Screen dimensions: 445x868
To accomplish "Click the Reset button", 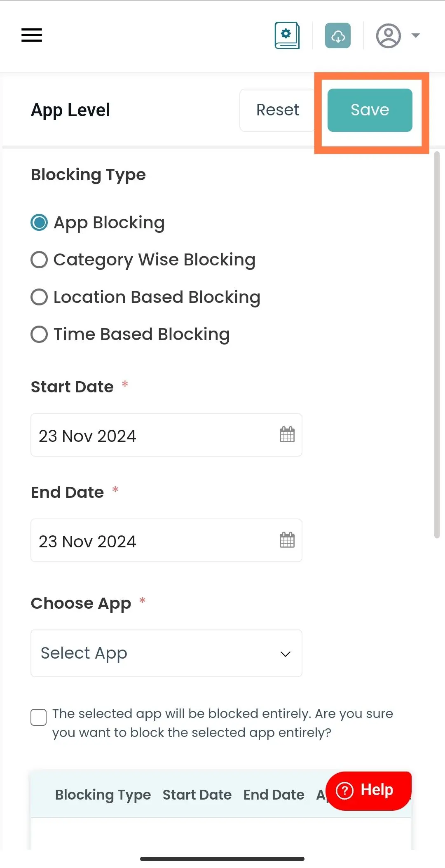I will click(278, 110).
